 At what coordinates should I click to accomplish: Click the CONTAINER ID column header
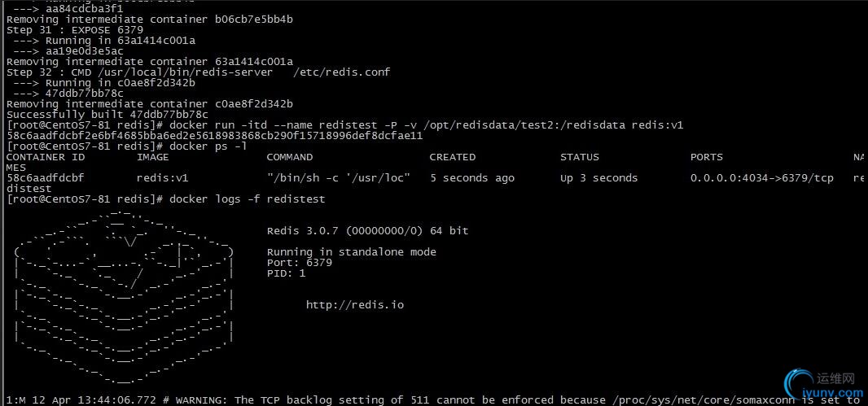[x=46, y=157]
